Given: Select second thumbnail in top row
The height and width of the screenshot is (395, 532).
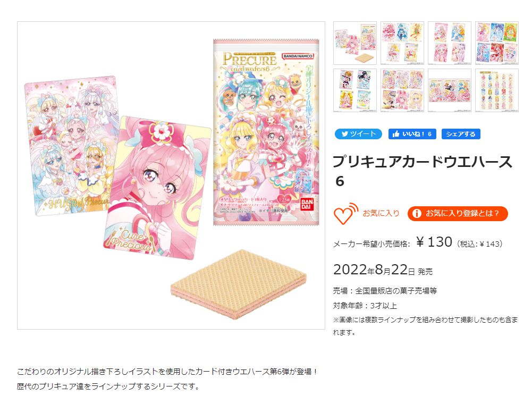Looking at the screenshot, I should click(x=402, y=43).
